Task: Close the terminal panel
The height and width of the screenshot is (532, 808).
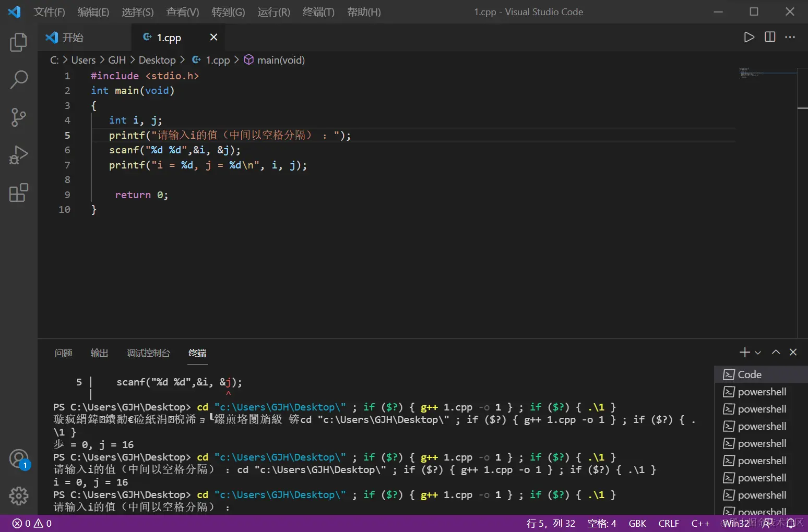Action: click(793, 352)
